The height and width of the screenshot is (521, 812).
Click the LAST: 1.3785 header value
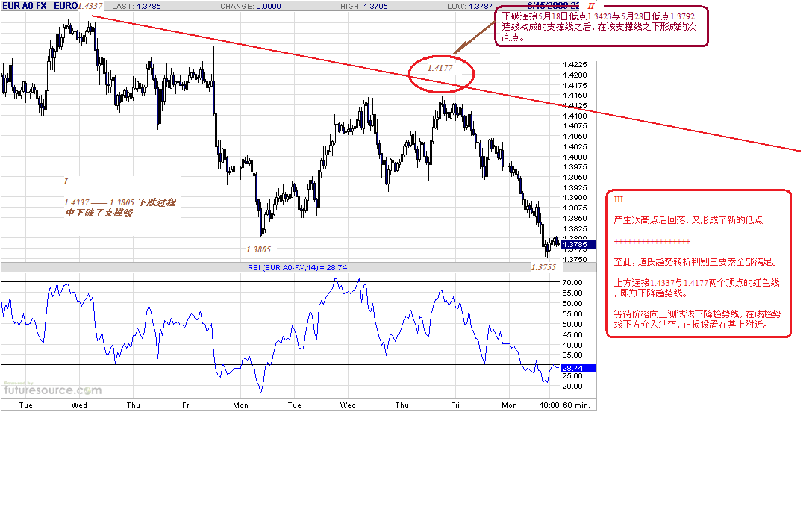(136, 6)
